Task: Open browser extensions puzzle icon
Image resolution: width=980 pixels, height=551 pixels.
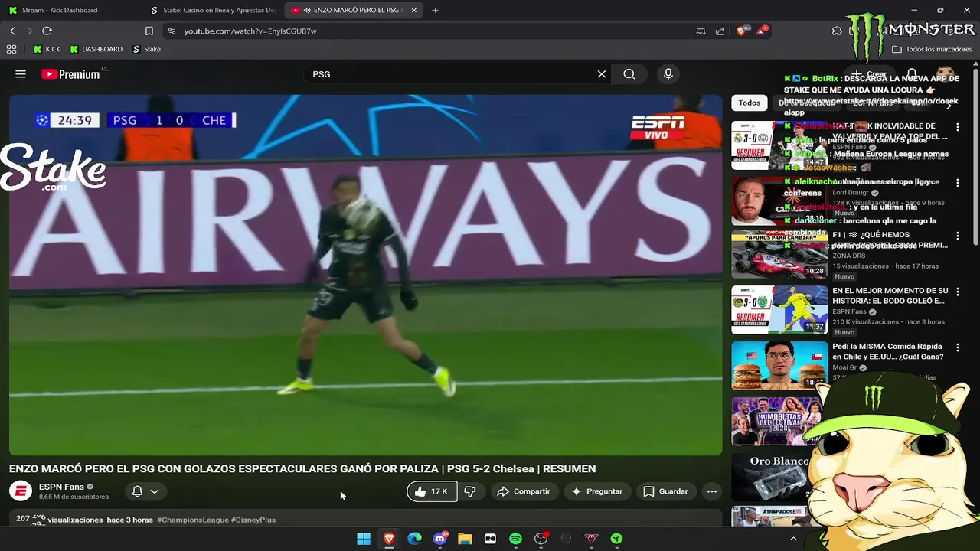Action: (x=837, y=31)
